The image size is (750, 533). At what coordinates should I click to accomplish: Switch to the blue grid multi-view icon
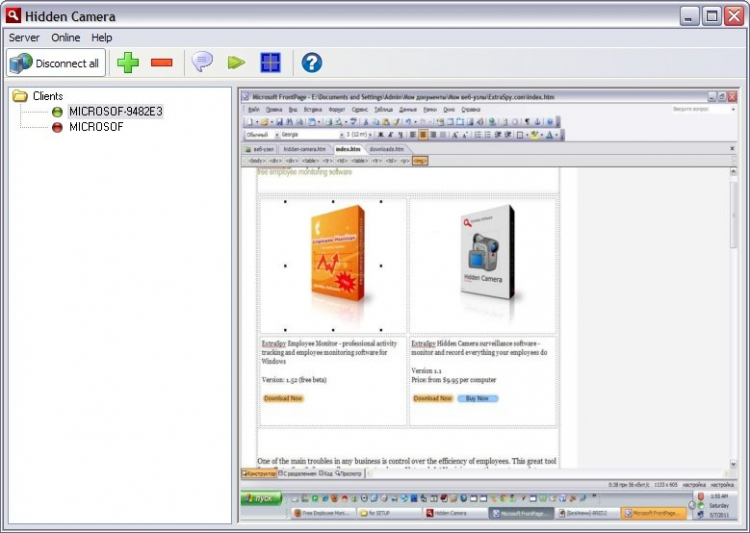270,62
